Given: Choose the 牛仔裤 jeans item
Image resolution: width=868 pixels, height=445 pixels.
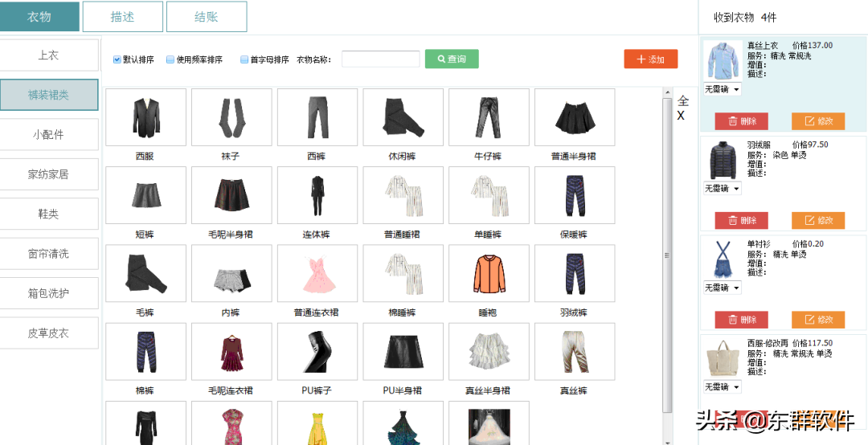Looking at the screenshot, I should click(x=489, y=117).
